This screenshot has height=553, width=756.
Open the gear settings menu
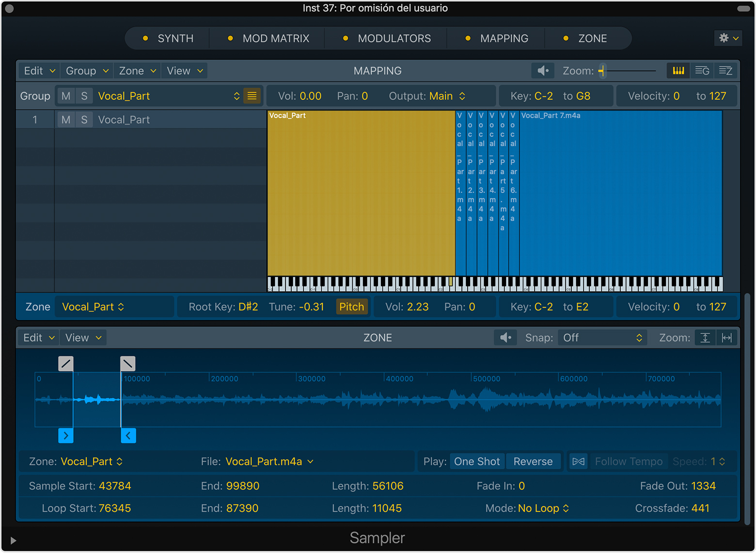tap(728, 38)
